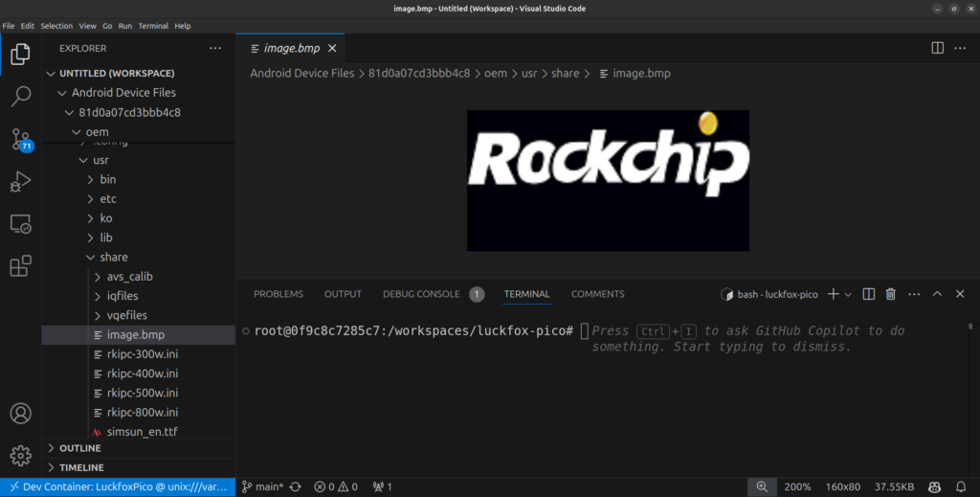Expand the vqefiles folder

[138, 315]
